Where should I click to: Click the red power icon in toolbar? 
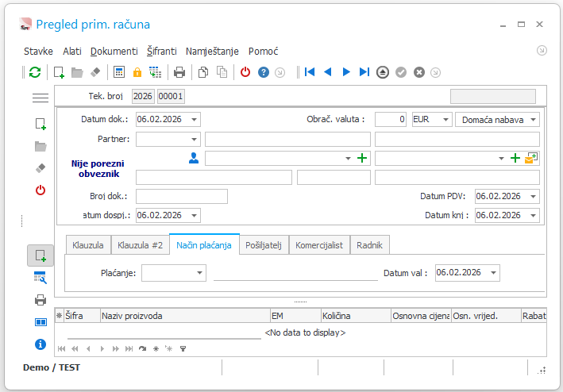[x=245, y=72]
